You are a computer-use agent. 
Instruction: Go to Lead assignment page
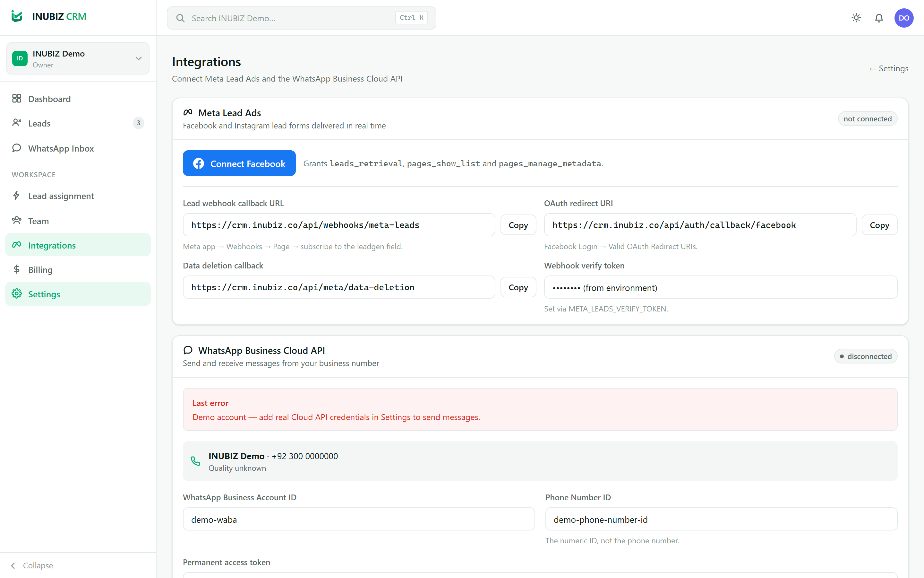pyautogui.click(x=78, y=196)
